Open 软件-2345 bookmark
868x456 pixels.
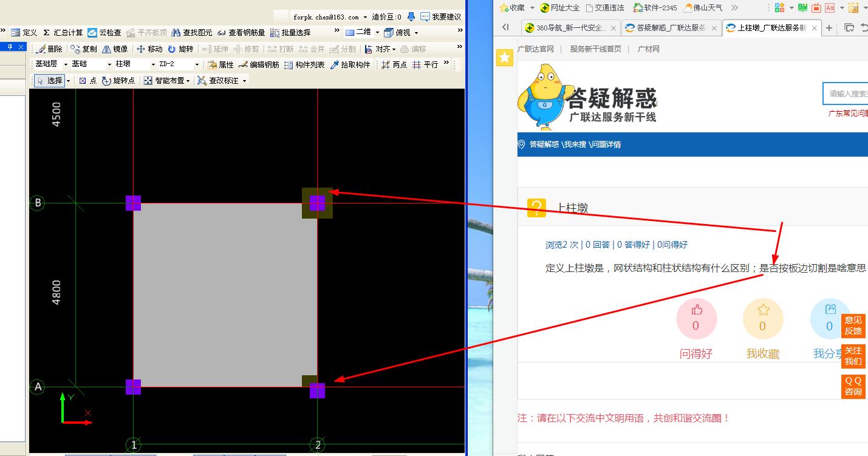[x=655, y=8]
